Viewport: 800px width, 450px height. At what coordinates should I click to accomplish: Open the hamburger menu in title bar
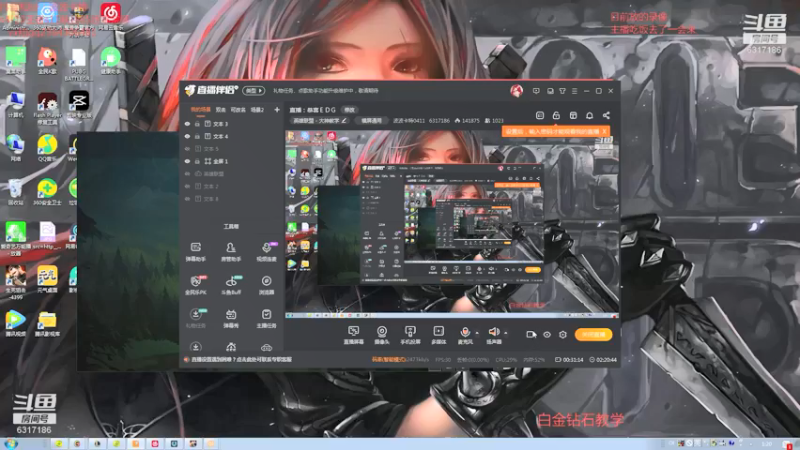pos(574,91)
